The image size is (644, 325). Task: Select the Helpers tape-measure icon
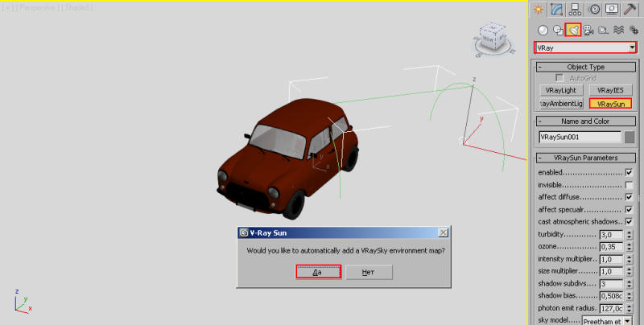(x=603, y=30)
